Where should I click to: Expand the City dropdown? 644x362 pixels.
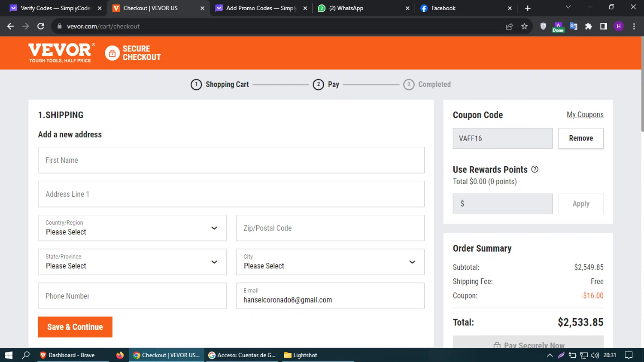(330, 262)
